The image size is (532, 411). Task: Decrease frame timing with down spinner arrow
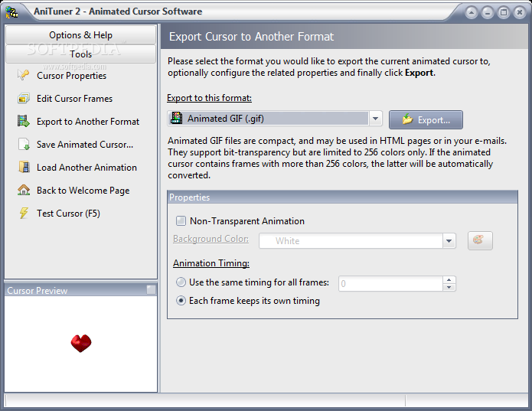(449, 287)
